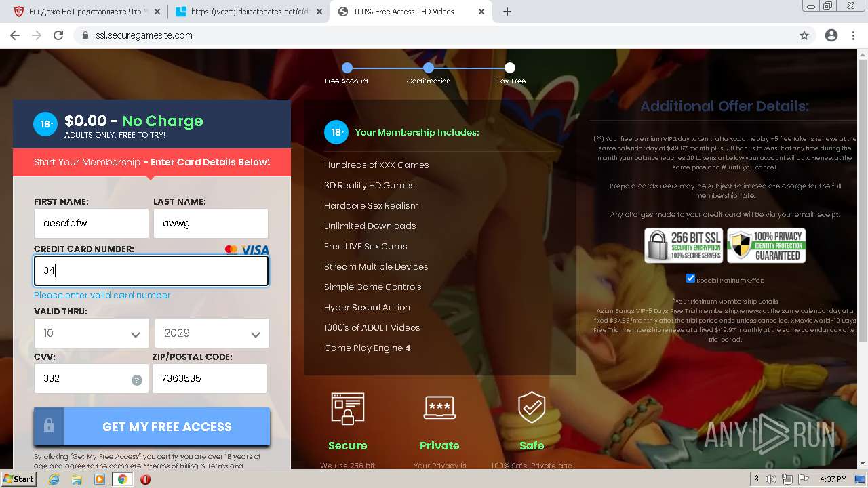Open media player from the taskbar
Viewport: 868px width, 488px height.
tap(100, 479)
